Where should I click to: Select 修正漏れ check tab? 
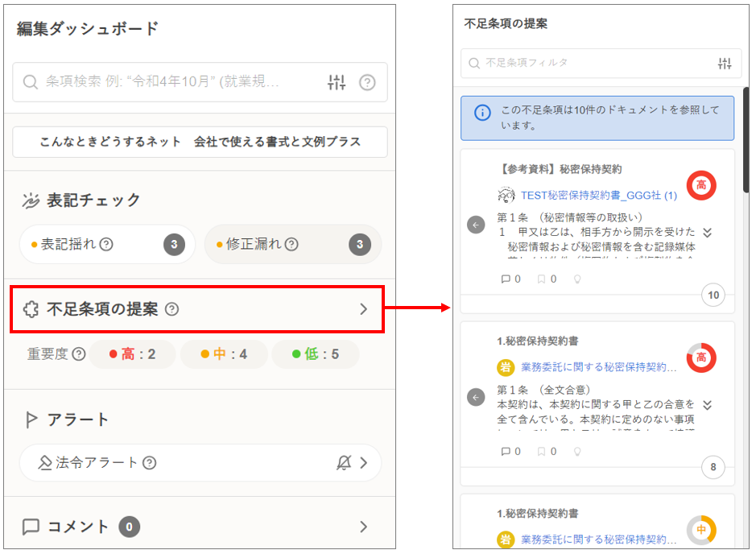point(292,244)
